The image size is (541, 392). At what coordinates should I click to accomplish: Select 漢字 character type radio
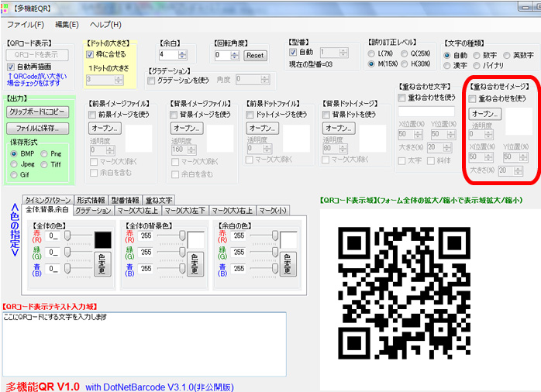click(x=446, y=66)
